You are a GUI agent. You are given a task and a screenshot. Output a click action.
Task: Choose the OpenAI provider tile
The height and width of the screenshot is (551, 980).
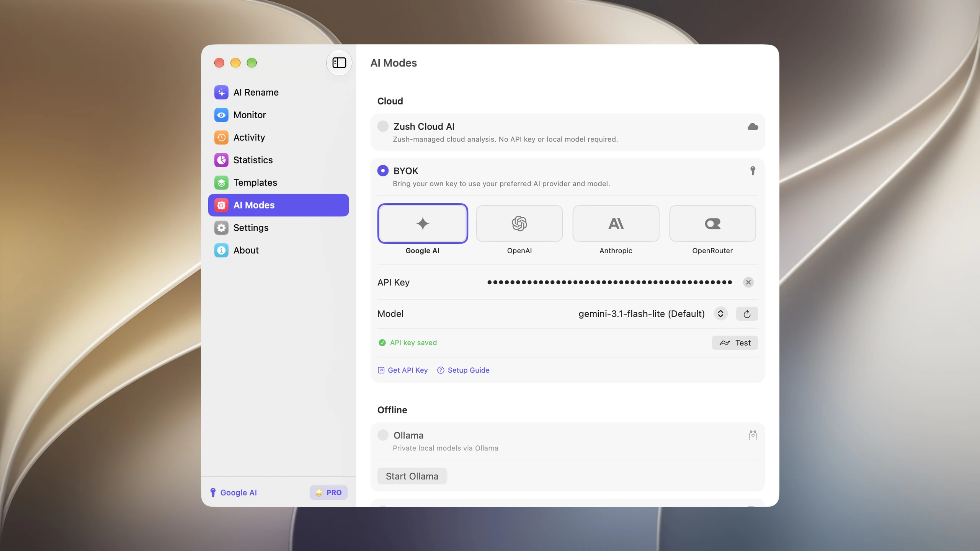tap(519, 223)
